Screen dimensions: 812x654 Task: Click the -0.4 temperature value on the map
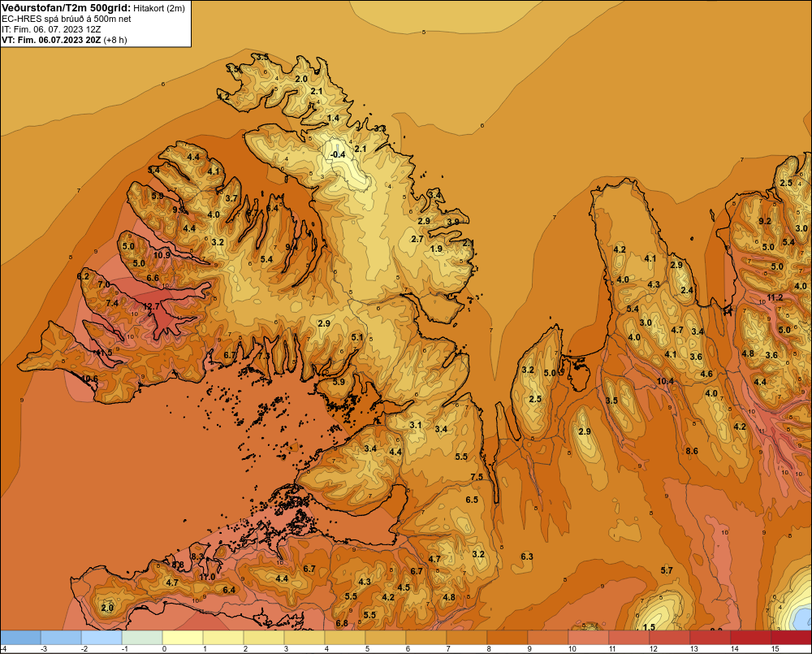(338, 154)
